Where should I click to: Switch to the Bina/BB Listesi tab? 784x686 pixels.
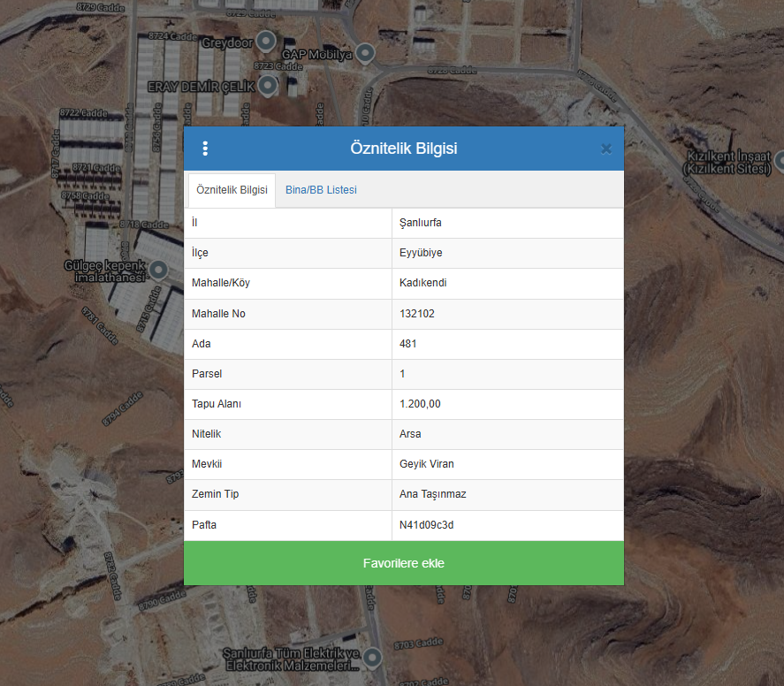click(x=321, y=190)
